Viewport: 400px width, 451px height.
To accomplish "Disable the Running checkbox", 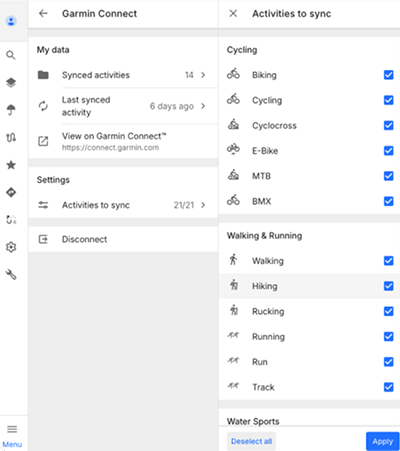I will tap(389, 337).
